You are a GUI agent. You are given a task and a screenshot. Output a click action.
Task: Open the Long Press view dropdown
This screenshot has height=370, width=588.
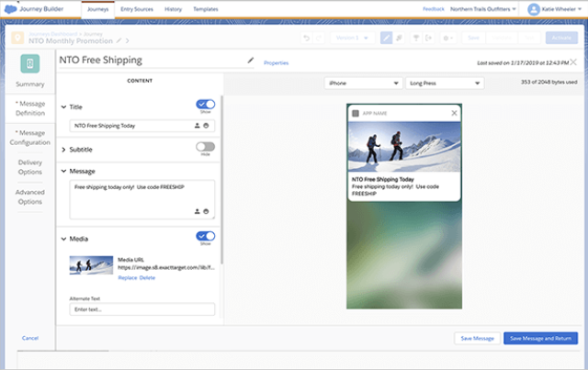click(445, 84)
